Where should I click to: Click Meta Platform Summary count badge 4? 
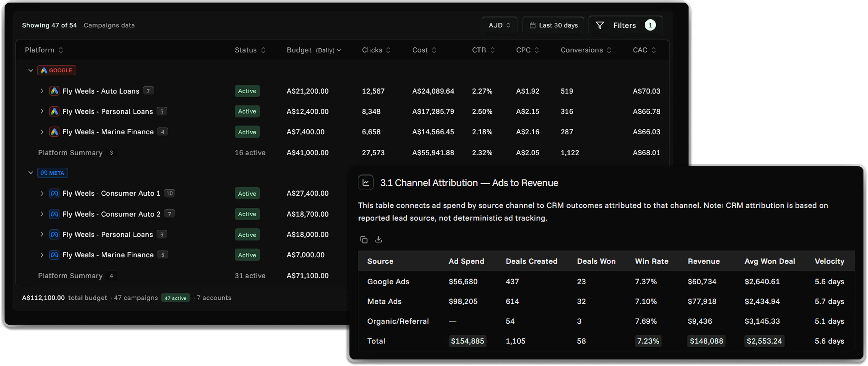coord(111,276)
